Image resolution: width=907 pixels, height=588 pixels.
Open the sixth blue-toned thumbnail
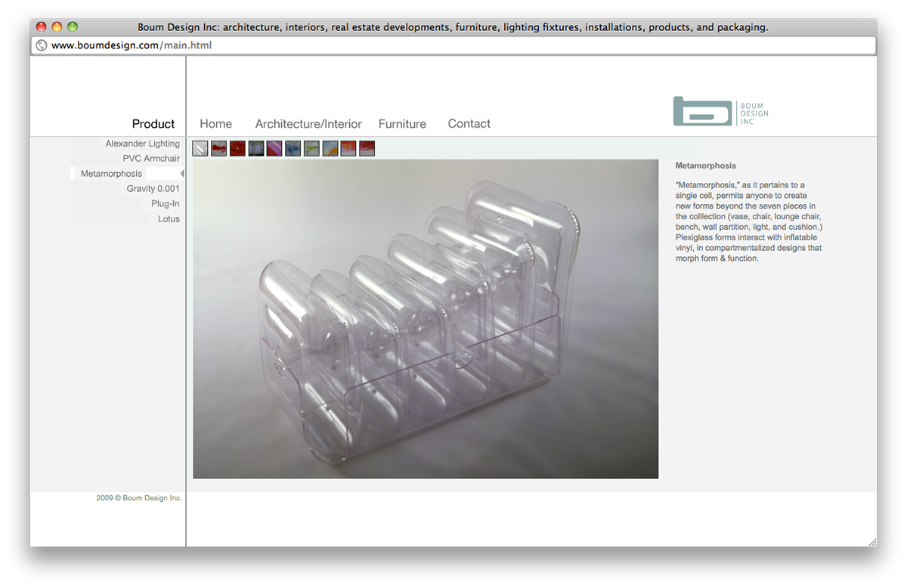pos(293,149)
